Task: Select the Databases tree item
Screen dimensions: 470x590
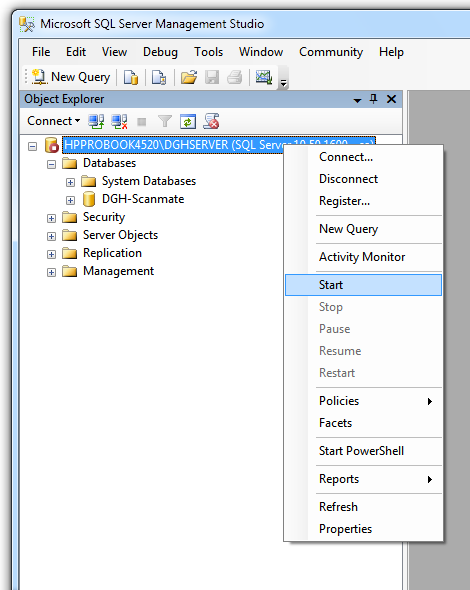Action: 110,163
